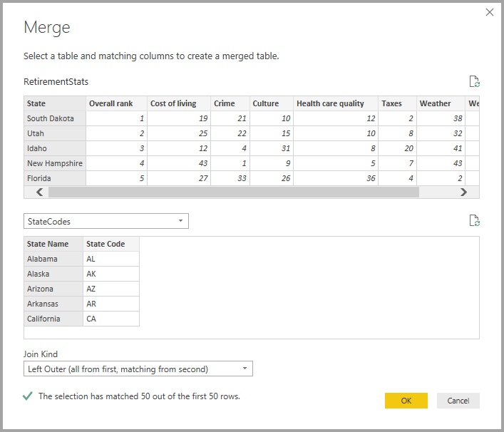Select the State column header
Screen dimensions: 504x432
(x=55, y=103)
